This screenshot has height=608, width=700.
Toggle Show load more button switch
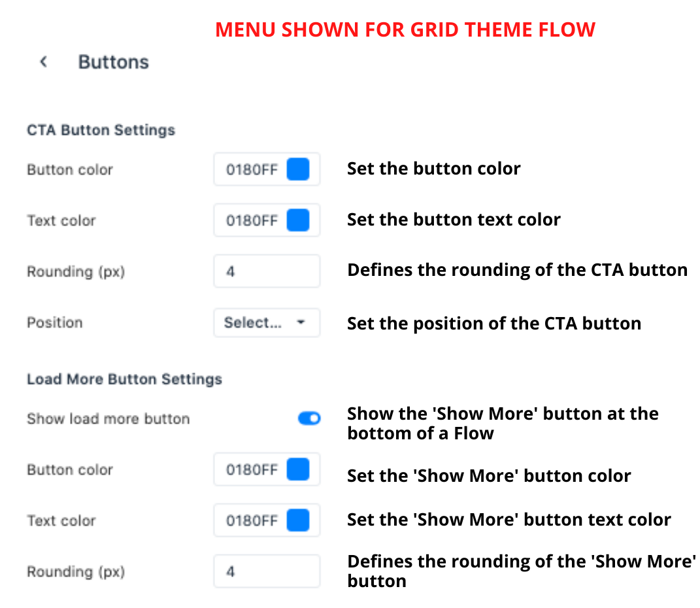(309, 418)
